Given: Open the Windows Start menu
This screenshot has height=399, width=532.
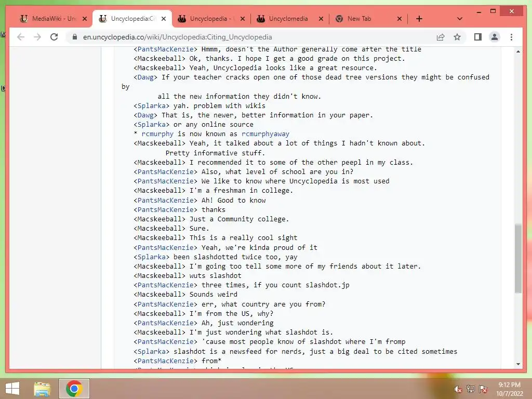Looking at the screenshot, I should tap(12, 389).
